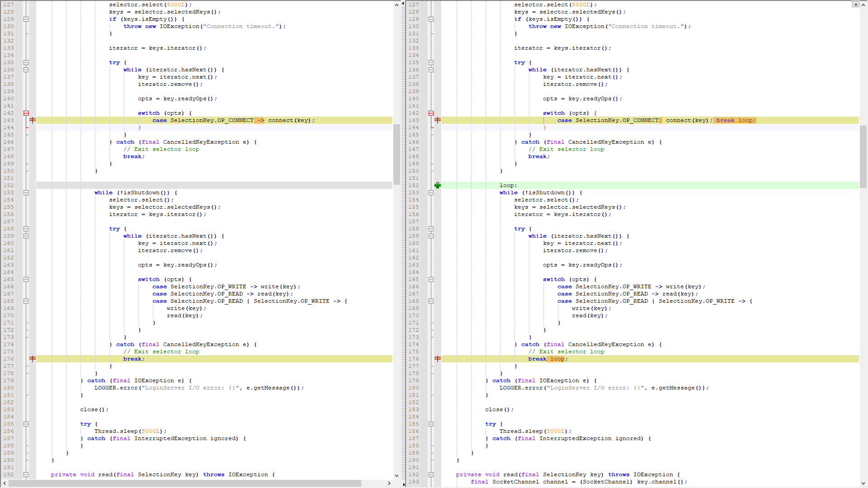
Task: Click the left pane horizontal scrollbar left arrow
Action: click(x=5, y=483)
